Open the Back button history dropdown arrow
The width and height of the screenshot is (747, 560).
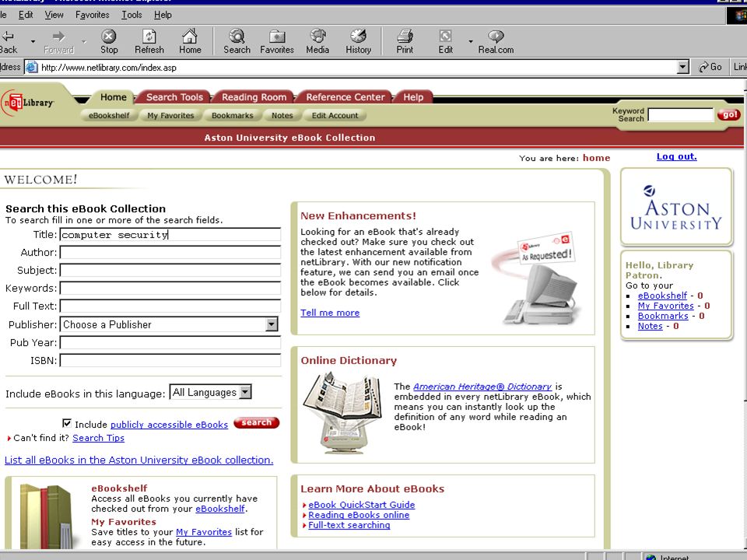33,41
